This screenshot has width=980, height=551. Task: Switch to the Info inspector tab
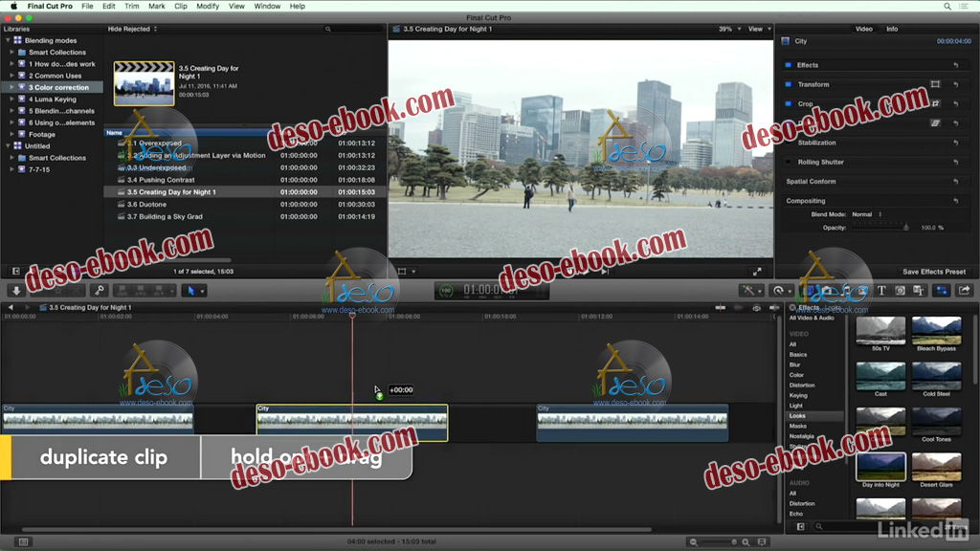(892, 29)
